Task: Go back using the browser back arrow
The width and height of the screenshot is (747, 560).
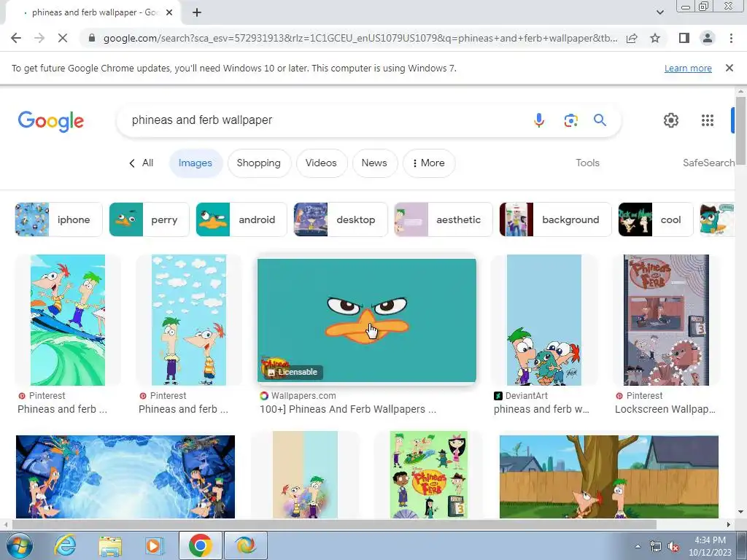Action: [x=16, y=38]
